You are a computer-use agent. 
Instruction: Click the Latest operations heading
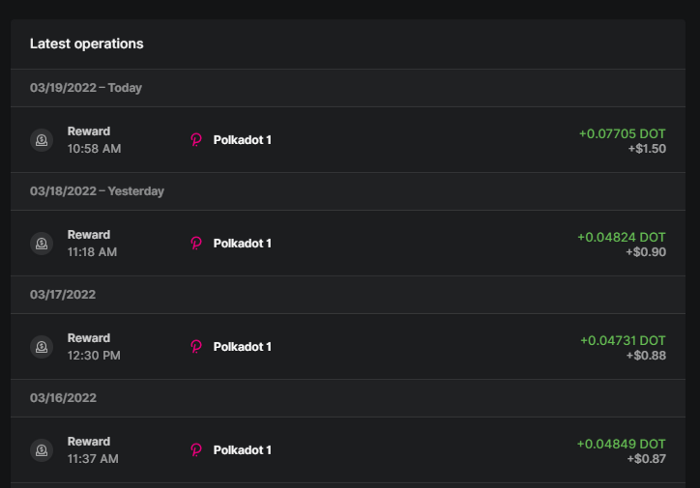[86, 44]
